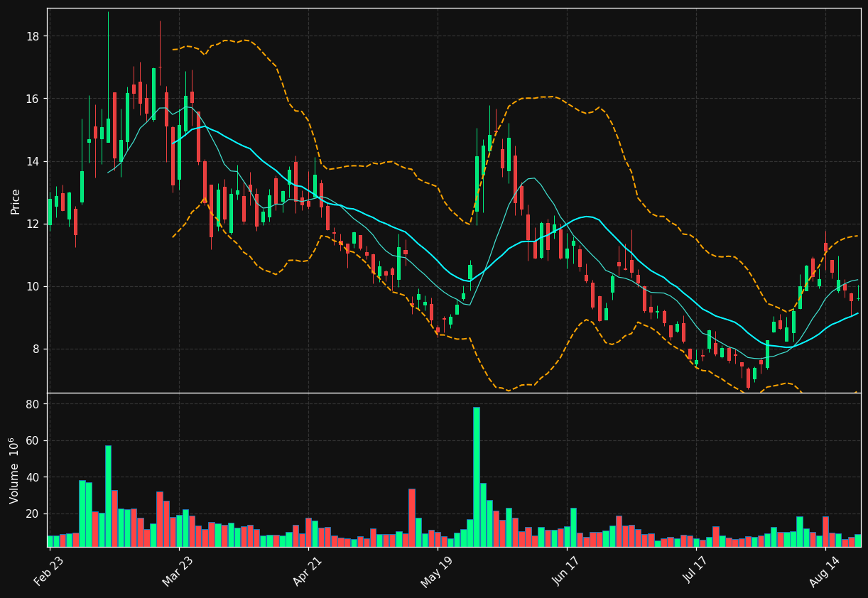Click the 'May 19' date label
The image size is (868, 598).
pos(435,572)
